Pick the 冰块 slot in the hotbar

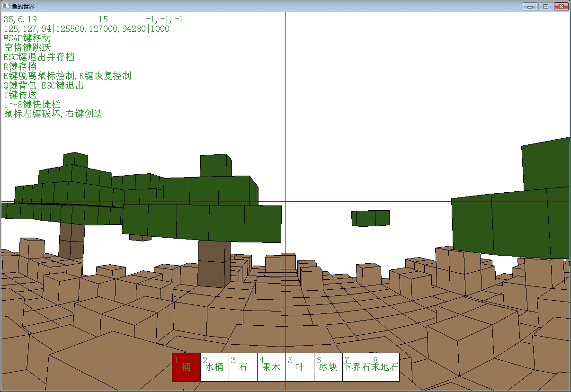(328, 367)
